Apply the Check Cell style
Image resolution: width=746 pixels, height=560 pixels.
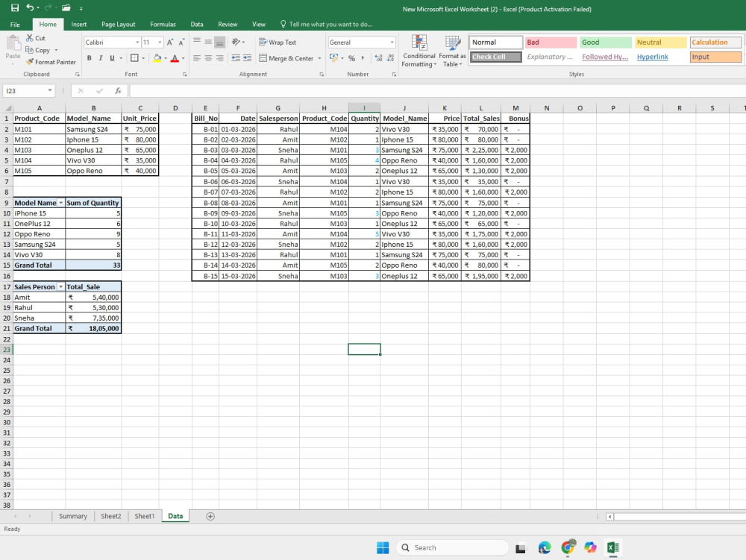[x=495, y=57]
